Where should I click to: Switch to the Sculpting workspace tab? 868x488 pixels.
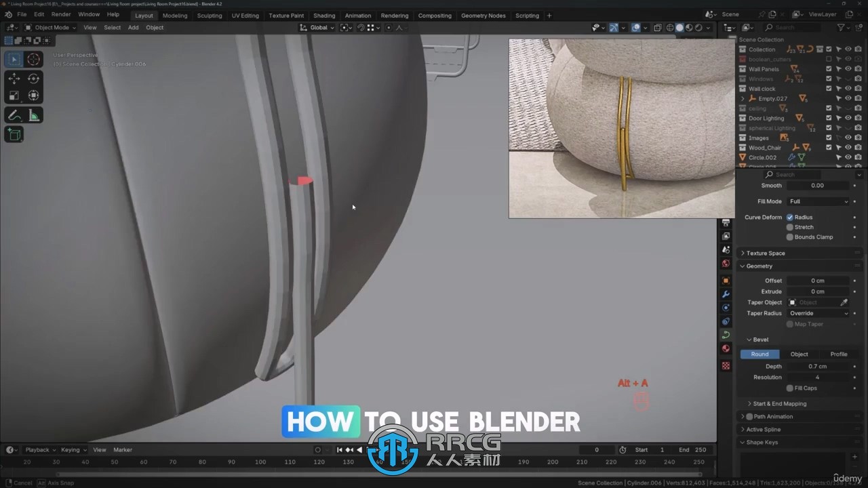[210, 16]
